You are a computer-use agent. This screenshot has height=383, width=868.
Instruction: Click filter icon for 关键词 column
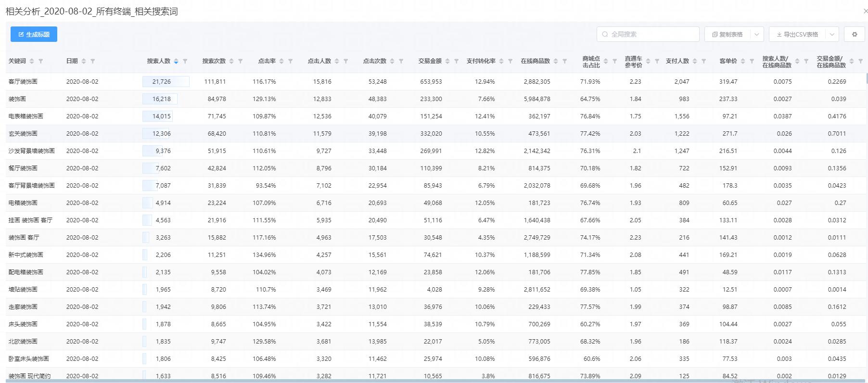(x=41, y=61)
